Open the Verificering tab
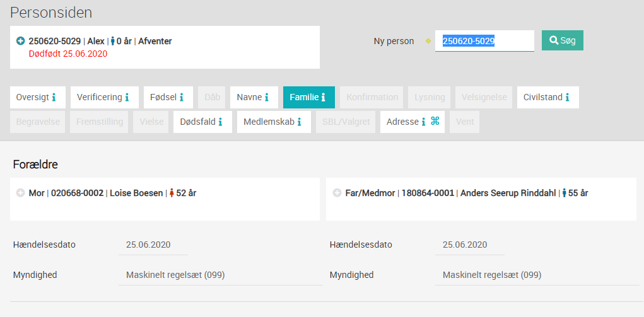This screenshot has height=317, width=644. (x=104, y=97)
